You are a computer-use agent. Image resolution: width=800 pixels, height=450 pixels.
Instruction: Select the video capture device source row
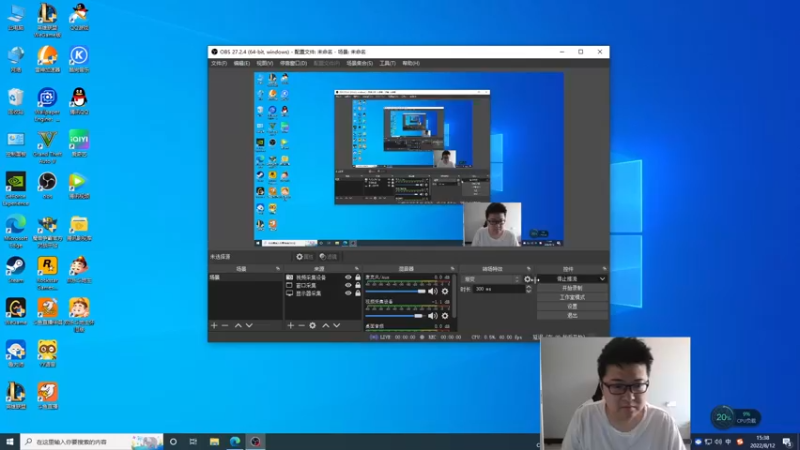pos(322,278)
